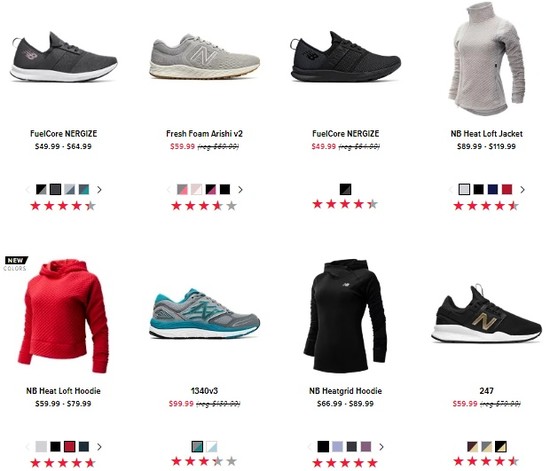Image resolution: width=550 pixels, height=471 pixels.
Task: View the black 247 sneaker image
Action: [x=487, y=314]
